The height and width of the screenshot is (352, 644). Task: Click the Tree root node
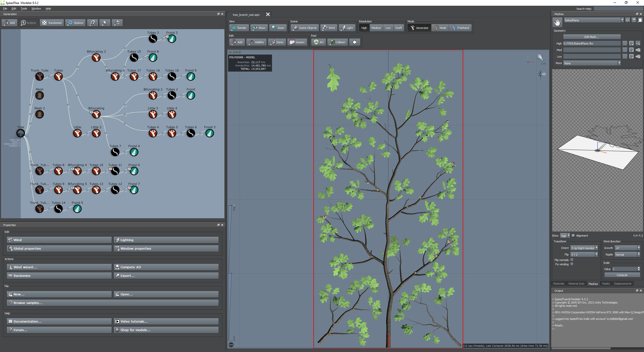[21, 133]
